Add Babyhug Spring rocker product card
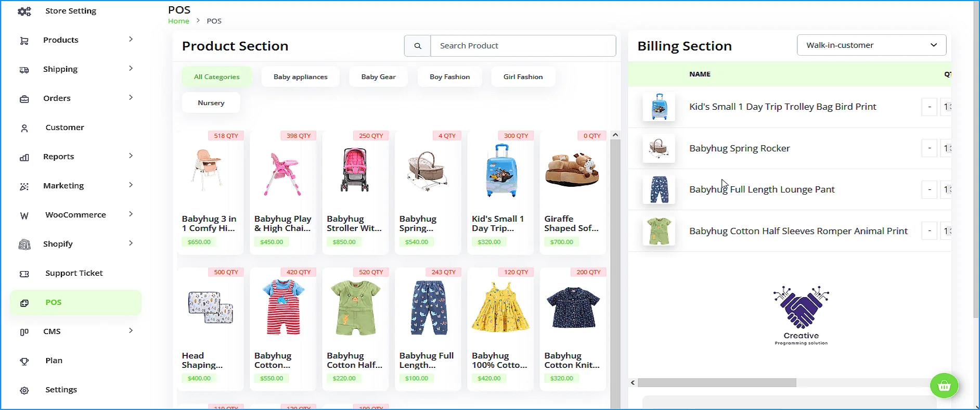 click(428, 193)
